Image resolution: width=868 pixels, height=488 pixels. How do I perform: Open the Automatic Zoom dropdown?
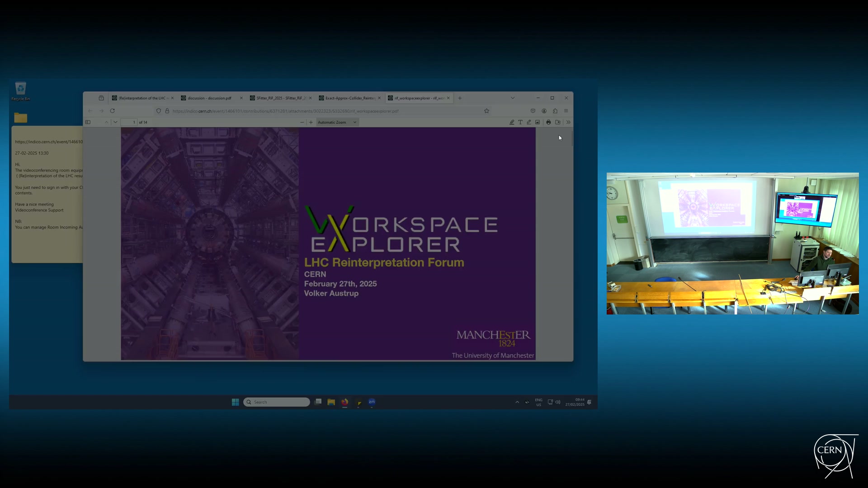click(337, 122)
